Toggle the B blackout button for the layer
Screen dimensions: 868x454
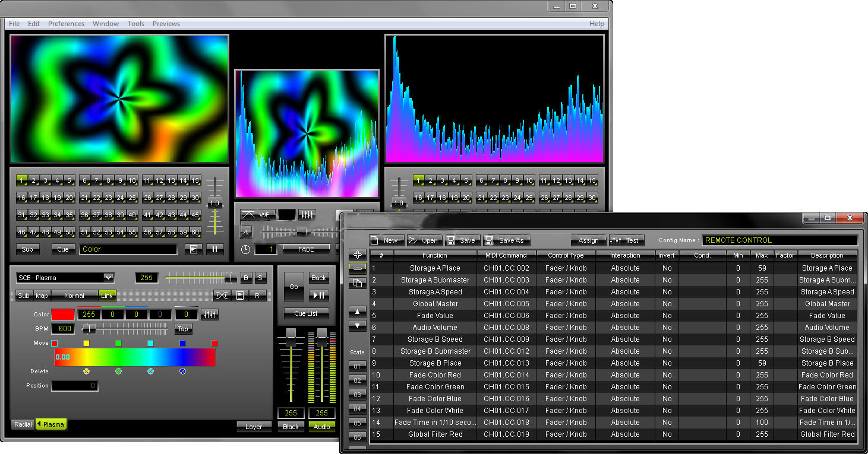[246, 278]
